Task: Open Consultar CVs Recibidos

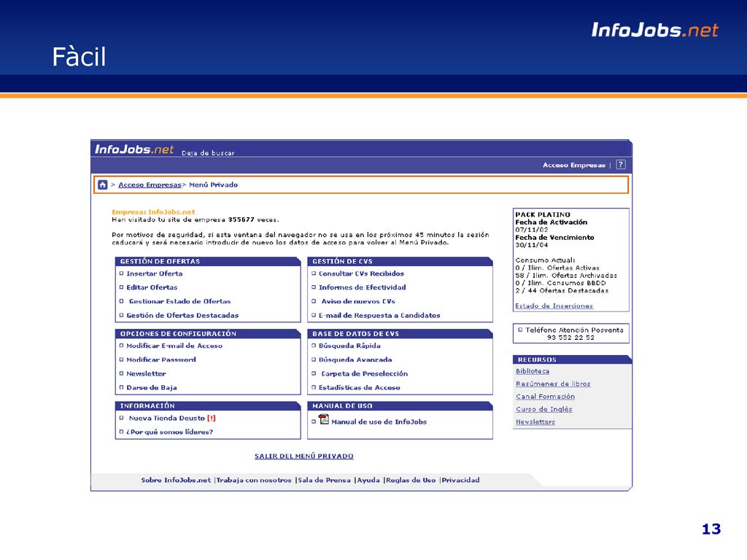Action: click(x=361, y=274)
